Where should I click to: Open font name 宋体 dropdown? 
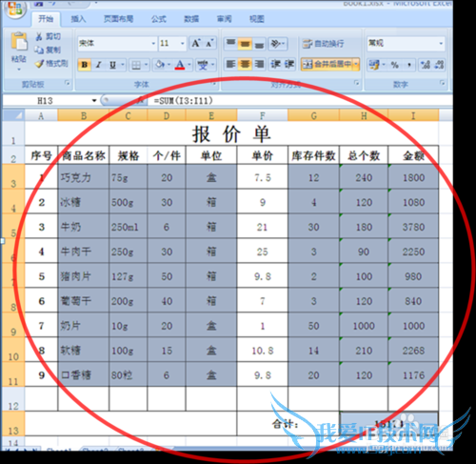(x=153, y=43)
